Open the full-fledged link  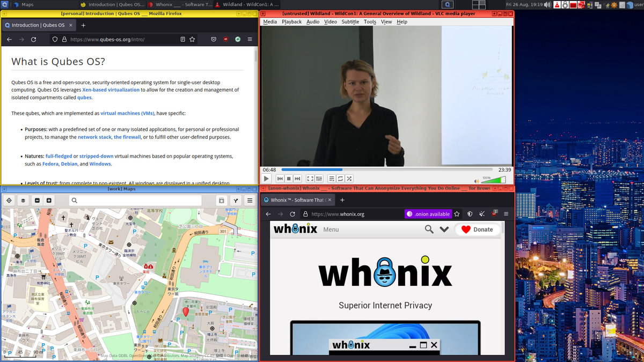tap(58, 156)
